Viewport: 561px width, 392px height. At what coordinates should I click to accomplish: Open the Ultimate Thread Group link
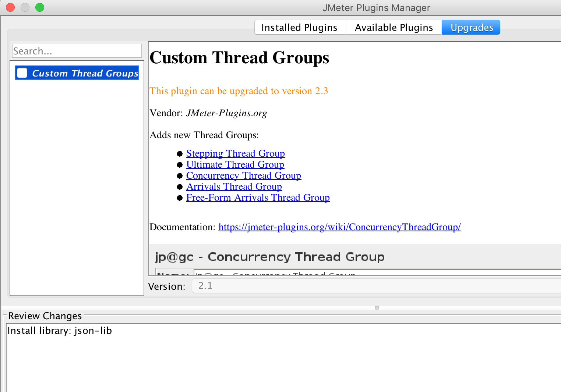coord(235,164)
